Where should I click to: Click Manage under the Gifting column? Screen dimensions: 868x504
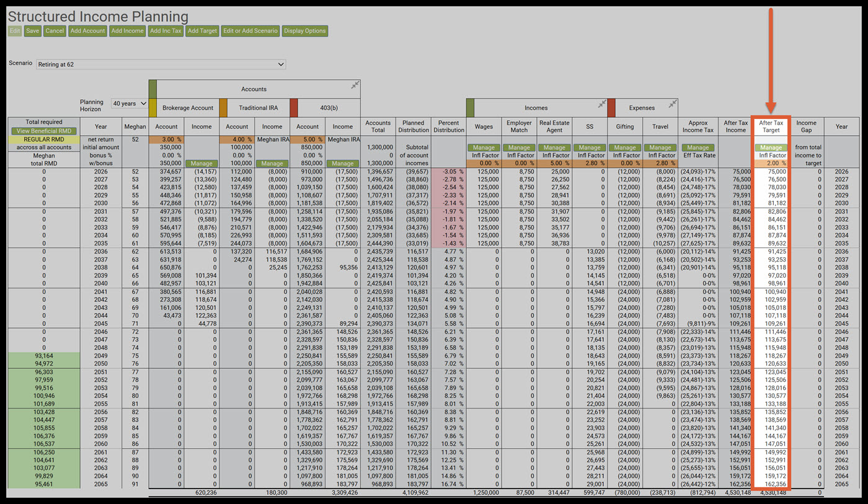pyautogui.click(x=625, y=148)
